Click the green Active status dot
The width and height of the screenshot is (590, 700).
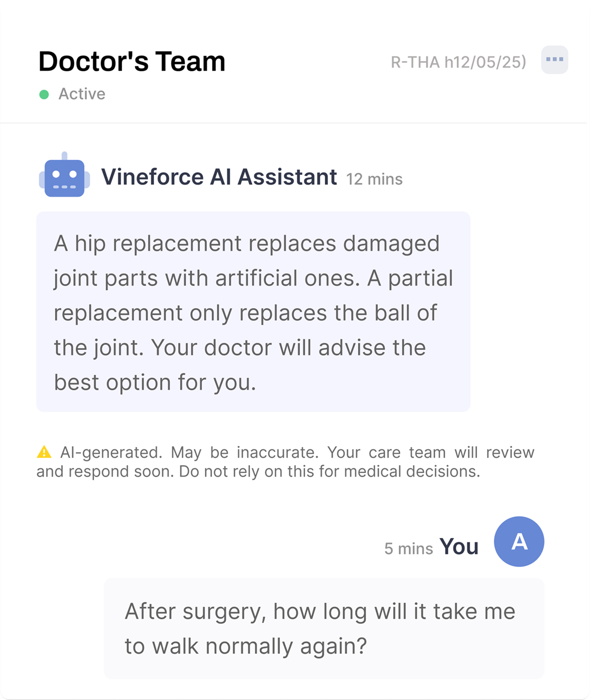pos(44,94)
